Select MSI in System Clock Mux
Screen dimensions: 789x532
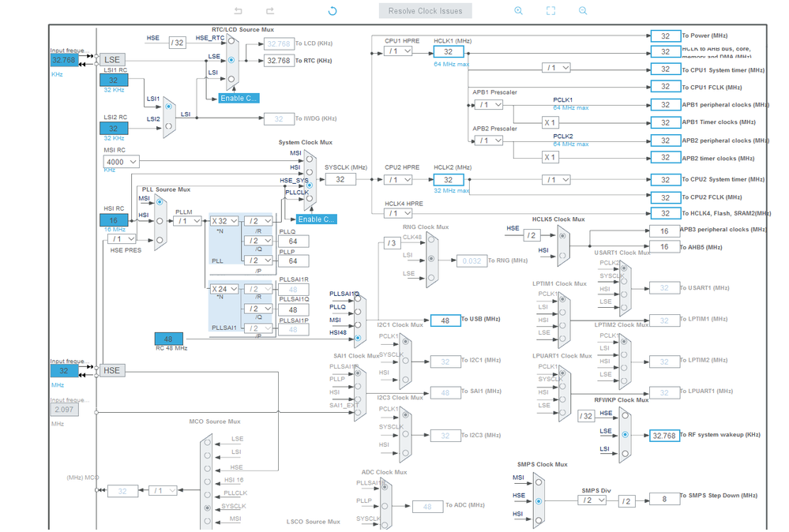[x=310, y=159]
